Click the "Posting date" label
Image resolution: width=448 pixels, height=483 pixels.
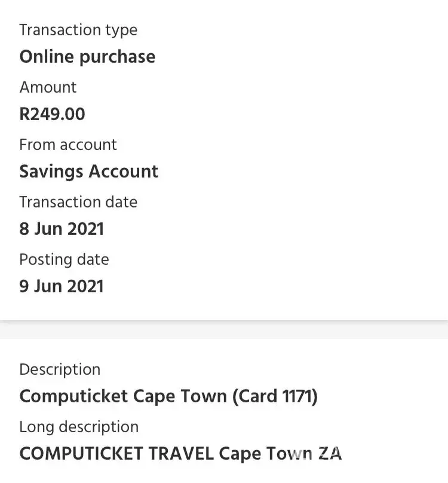tap(64, 259)
